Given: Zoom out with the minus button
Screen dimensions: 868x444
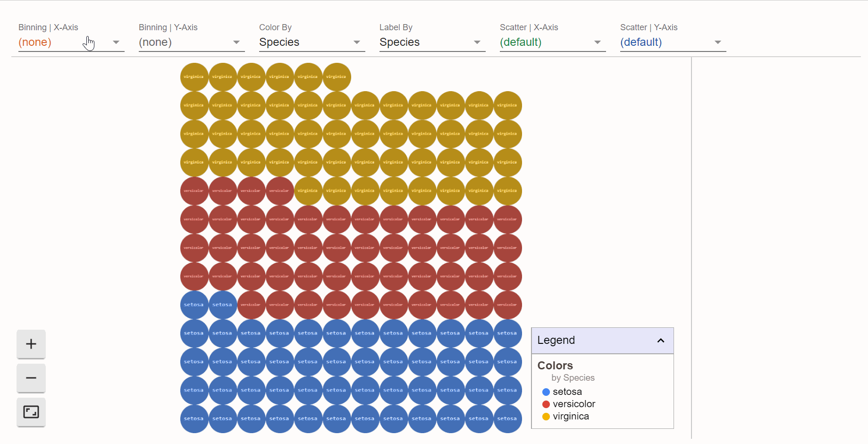Looking at the screenshot, I should coord(31,378).
